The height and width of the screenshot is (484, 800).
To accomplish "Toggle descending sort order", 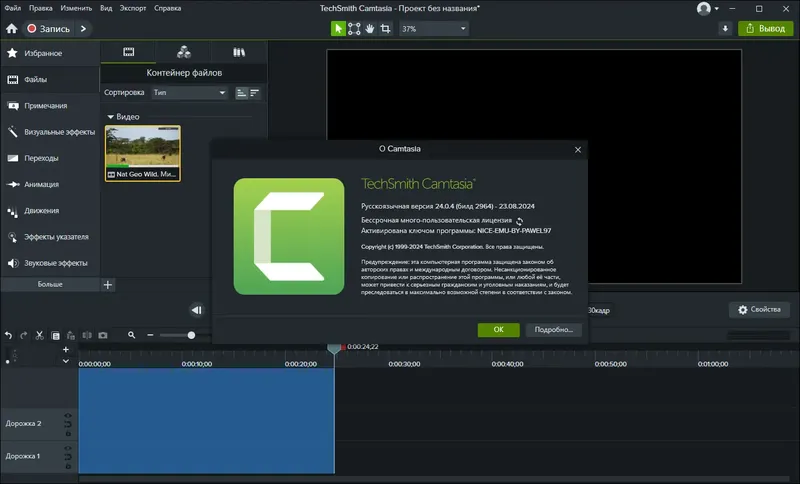I will (254, 93).
